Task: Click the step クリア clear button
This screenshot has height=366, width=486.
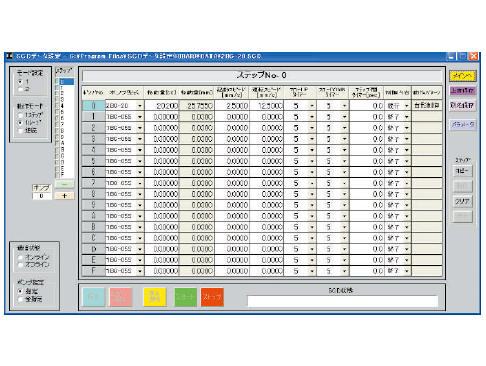Action: point(462,201)
